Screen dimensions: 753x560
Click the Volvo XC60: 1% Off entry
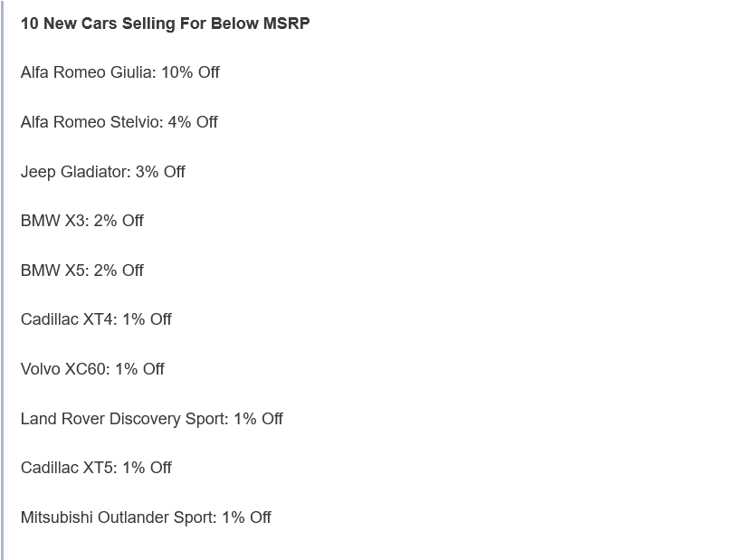(92, 369)
